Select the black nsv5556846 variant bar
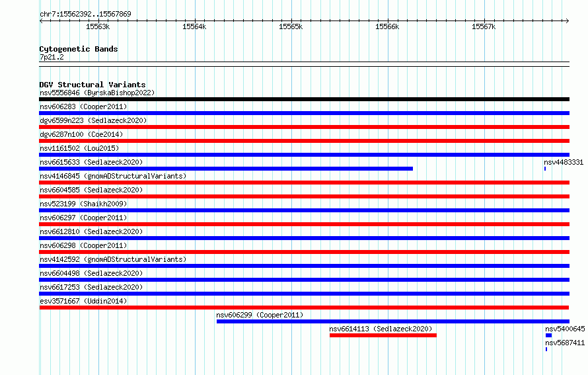 click(x=304, y=99)
